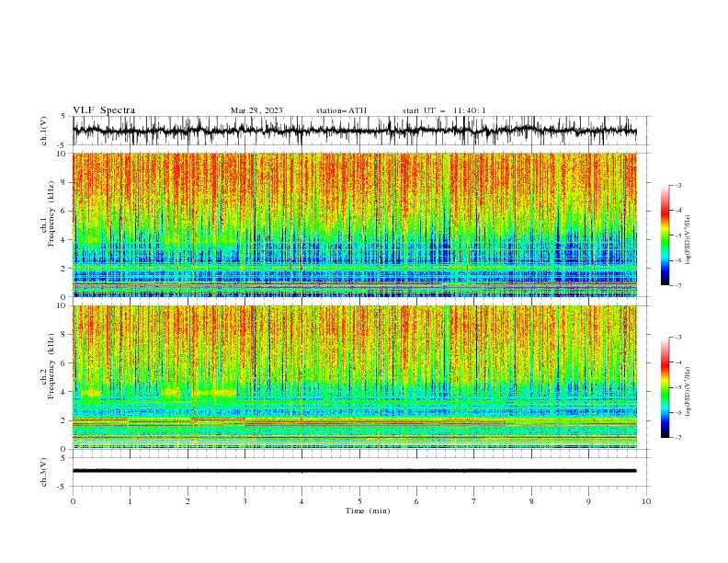Click the time axis tick label "4"

pyautogui.click(x=301, y=501)
